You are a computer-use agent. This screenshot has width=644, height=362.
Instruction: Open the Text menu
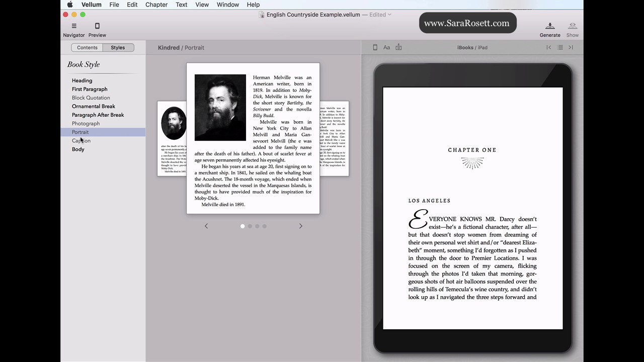[182, 5]
